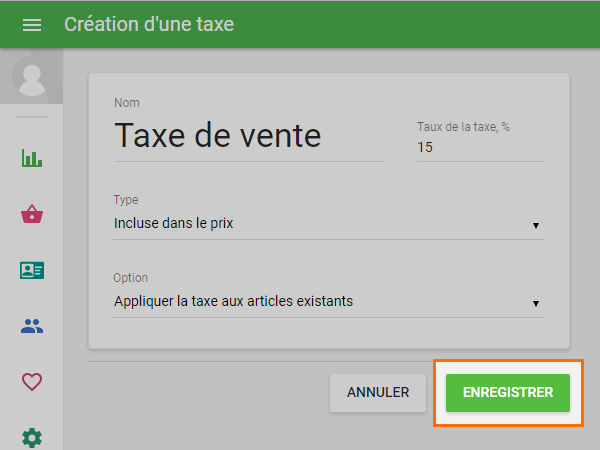
Task: Click the 'Option' field label
Action: coord(130,278)
